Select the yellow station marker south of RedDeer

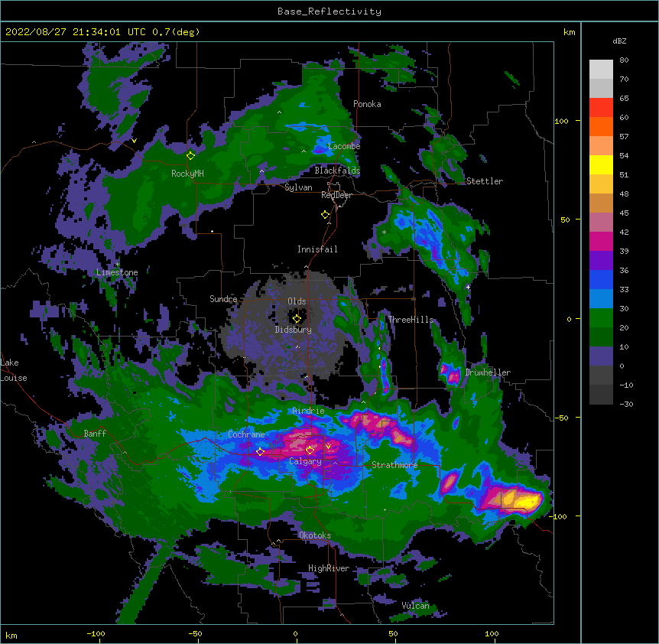pos(326,215)
